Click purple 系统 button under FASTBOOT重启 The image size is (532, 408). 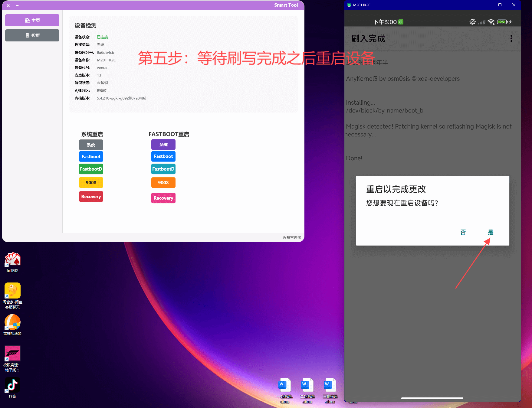[163, 145]
